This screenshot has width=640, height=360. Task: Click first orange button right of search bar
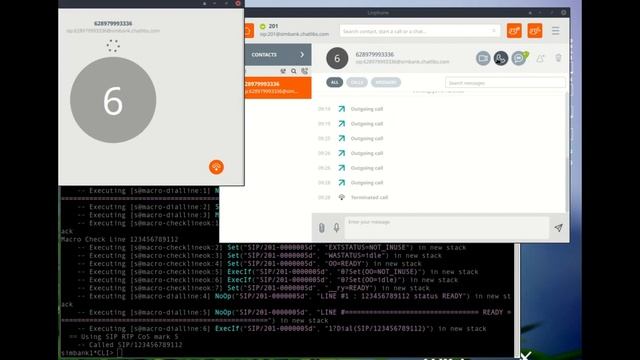514,31
